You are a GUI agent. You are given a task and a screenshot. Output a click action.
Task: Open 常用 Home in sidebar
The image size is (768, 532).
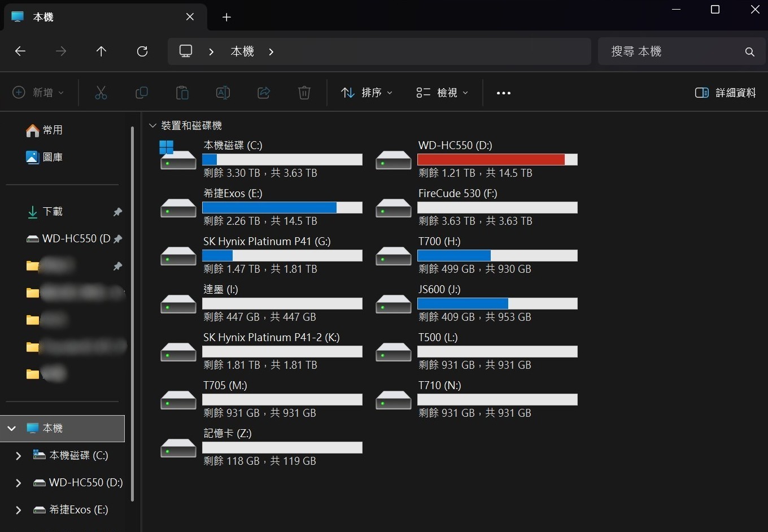click(45, 130)
